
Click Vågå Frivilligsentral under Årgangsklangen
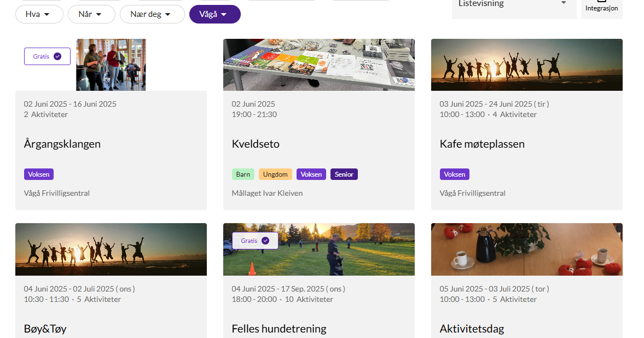pos(57,193)
